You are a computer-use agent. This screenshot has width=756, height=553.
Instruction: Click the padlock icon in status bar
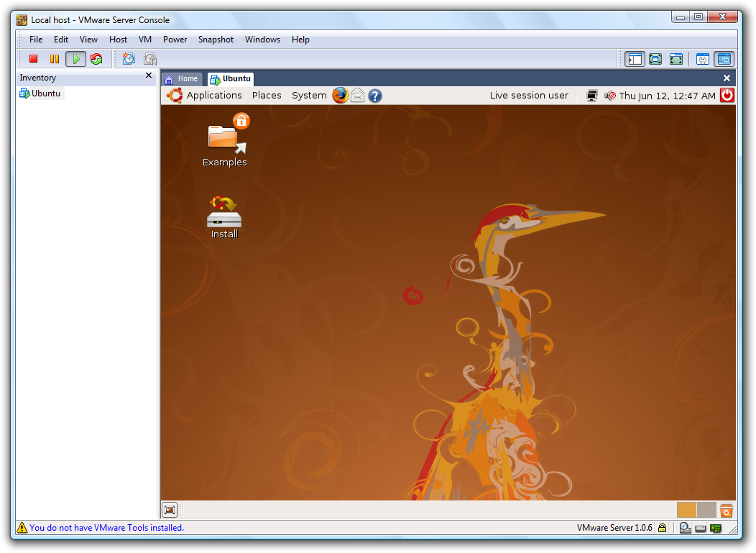click(663, 528)
